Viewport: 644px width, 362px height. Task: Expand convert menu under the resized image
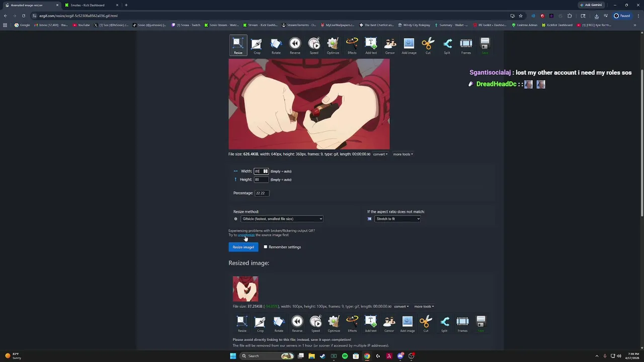coord(401,306)
